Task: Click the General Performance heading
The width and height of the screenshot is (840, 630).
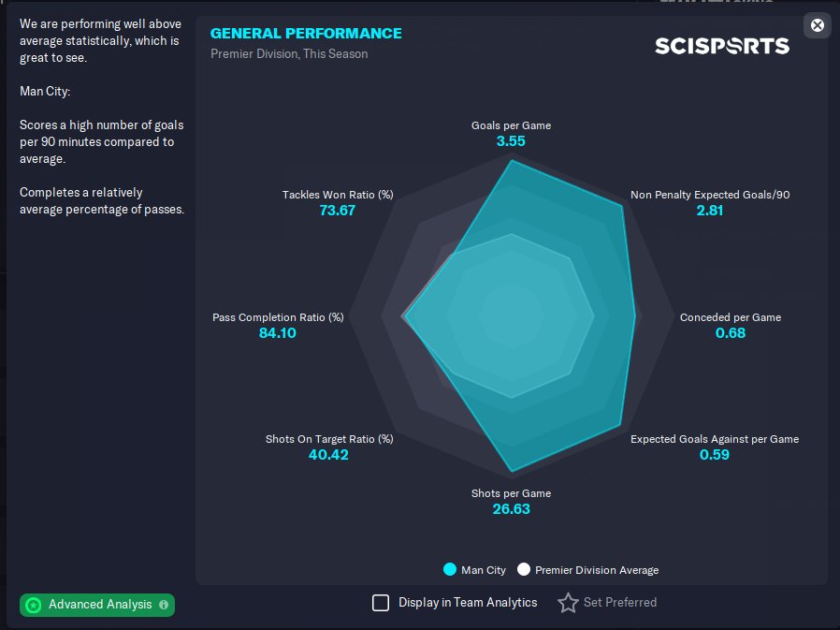Action: (x=306, y=33)
